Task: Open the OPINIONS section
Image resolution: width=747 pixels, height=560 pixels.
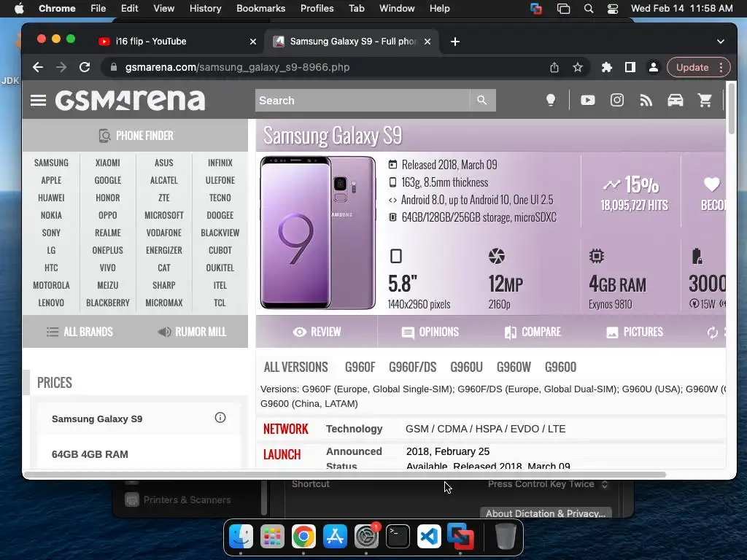Action: [x=430, y=332]
